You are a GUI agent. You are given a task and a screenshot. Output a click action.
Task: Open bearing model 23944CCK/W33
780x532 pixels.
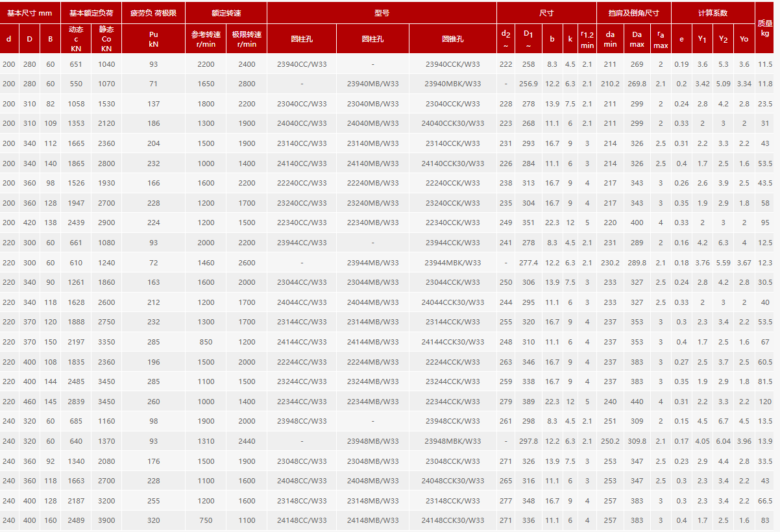(x=453, y=243)
